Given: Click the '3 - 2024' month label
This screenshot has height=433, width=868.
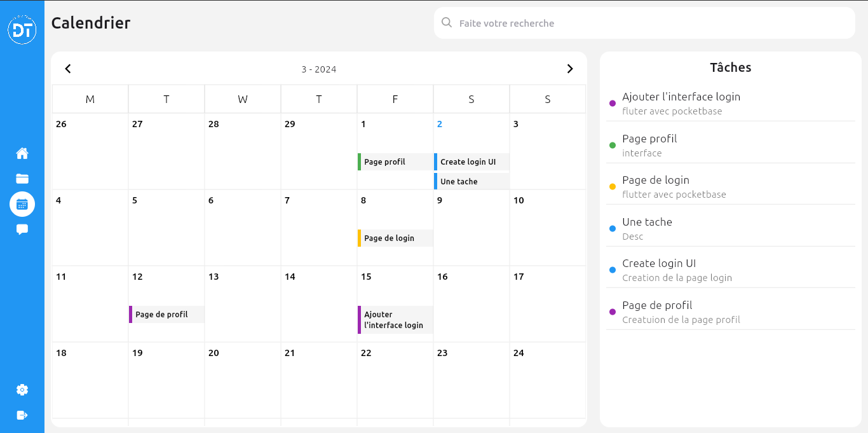Looking at the screenshot, I should point(319,69).
